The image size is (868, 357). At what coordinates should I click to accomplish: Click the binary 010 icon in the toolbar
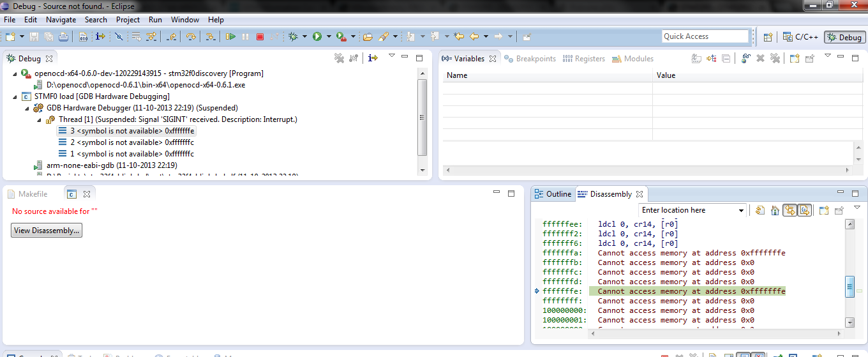pos(83,36)
